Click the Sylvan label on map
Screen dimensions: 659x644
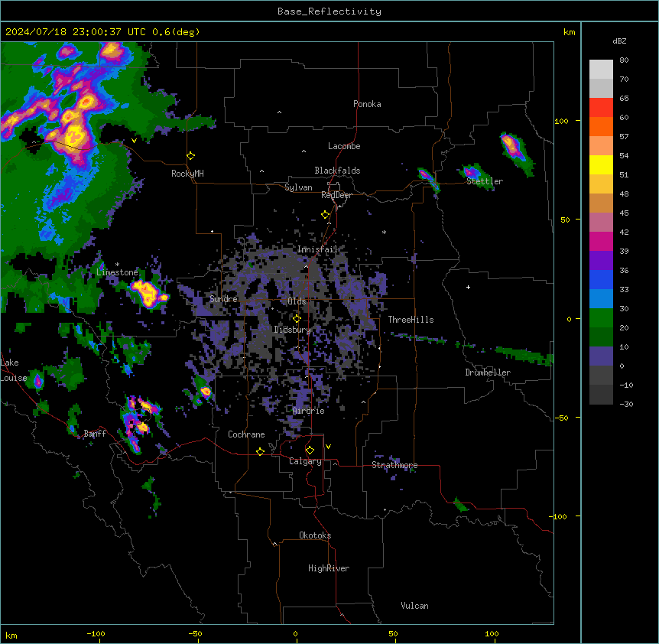tap(298, 187)
